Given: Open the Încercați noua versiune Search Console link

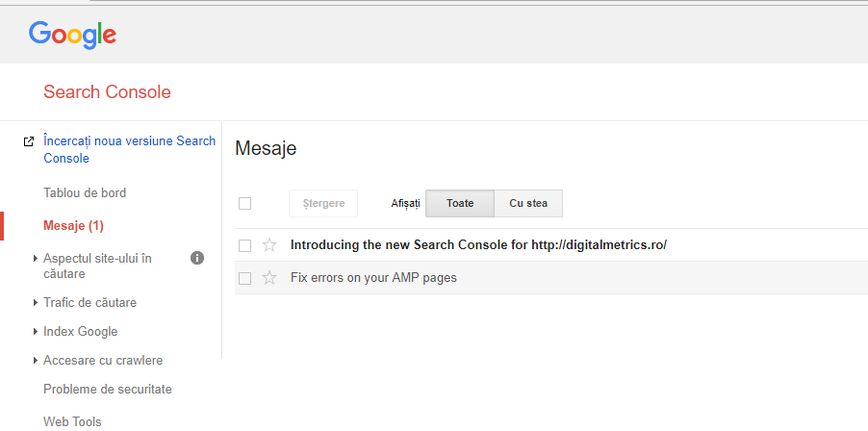Looking at the screenshot, I should [129, 149].
